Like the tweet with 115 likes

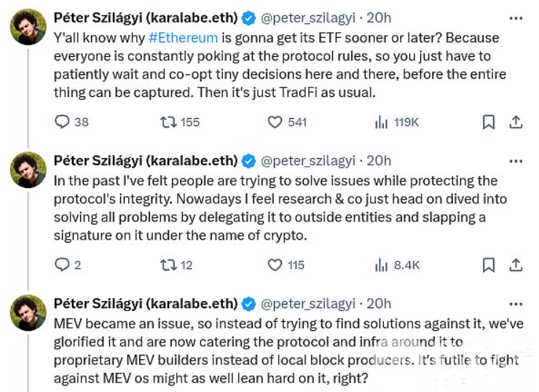pos(275,265)
